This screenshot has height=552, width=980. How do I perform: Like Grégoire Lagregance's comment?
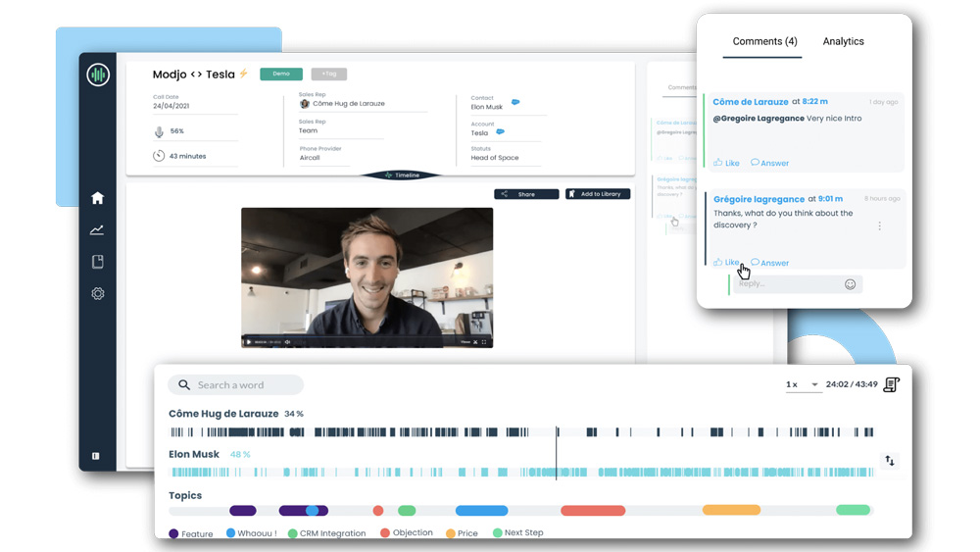click(x=726, y=263)
